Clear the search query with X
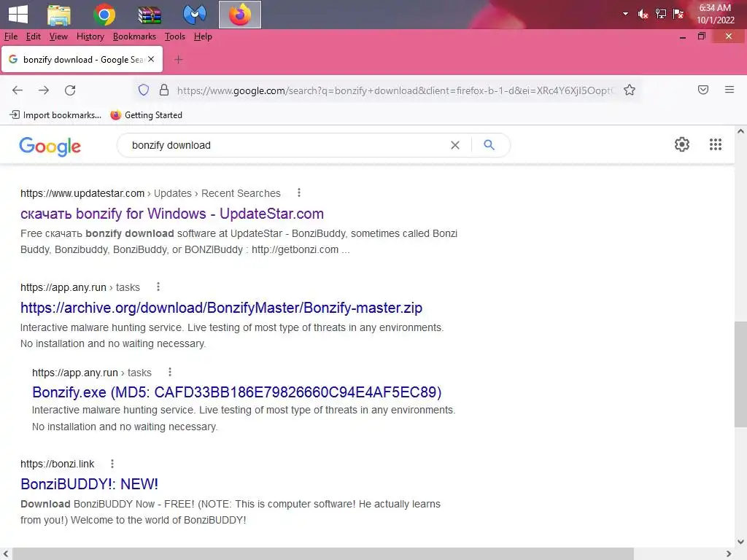The image size is (747, 560). tap(455, 145)
